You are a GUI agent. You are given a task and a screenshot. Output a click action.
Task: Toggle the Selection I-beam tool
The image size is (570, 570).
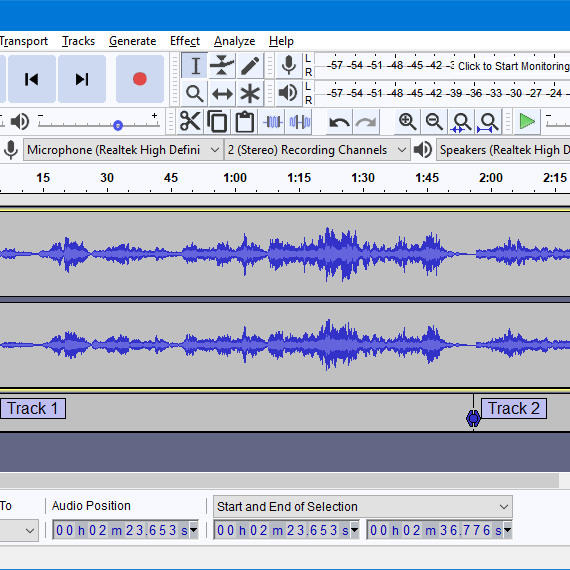tap(195, 65)
